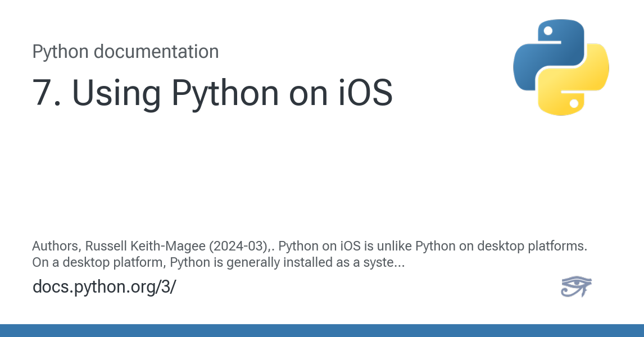Click the word "documentation" in the header
Screen dimensions: 644x337
tap(156, 52)
